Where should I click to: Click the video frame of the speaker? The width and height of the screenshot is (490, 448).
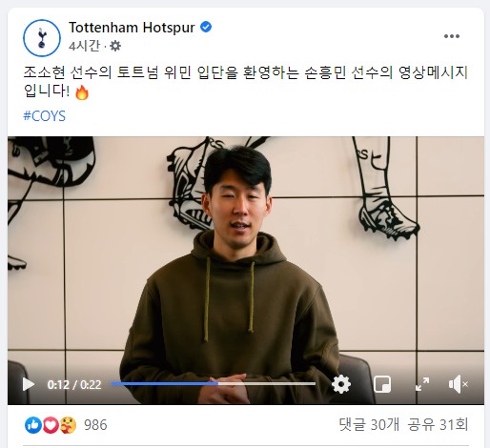coord(246,255)
